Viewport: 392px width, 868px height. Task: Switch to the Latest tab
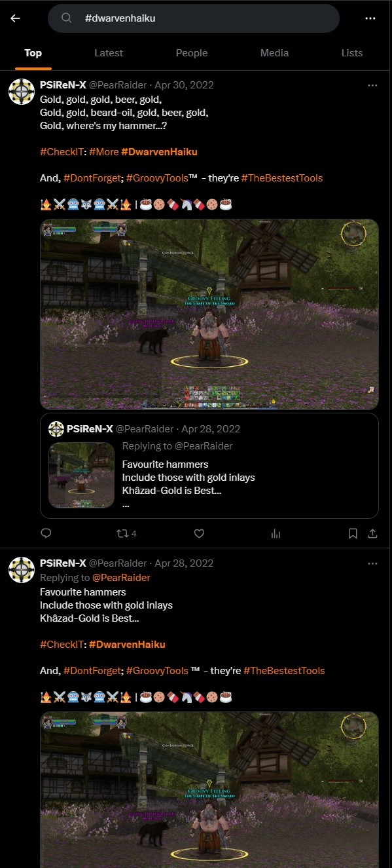click(109, 53)
